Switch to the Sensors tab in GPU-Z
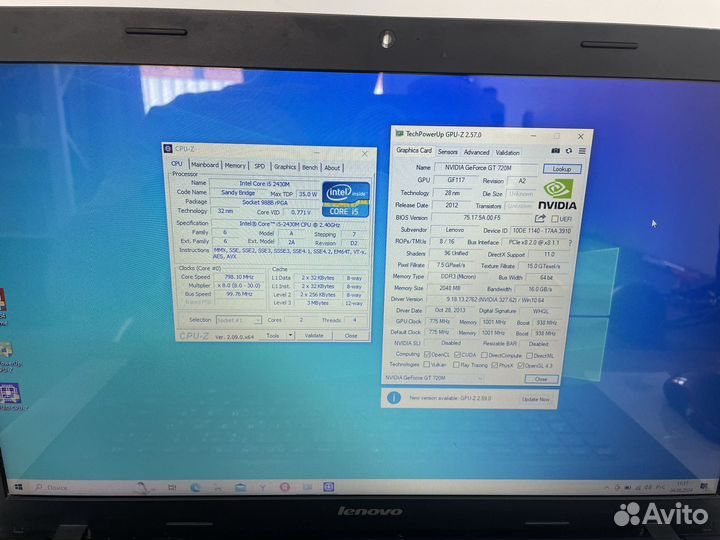Viewport: 720px width, 540px height. (447, 152)
